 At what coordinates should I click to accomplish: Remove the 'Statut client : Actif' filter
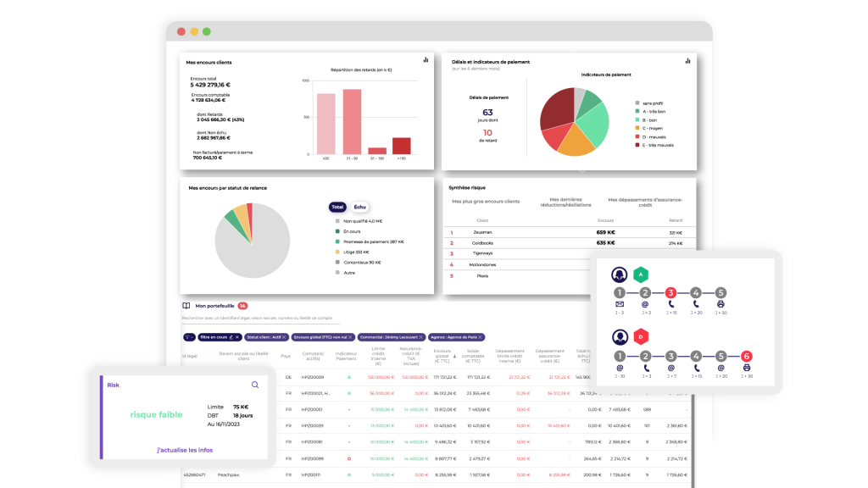(x=284, y=337)
